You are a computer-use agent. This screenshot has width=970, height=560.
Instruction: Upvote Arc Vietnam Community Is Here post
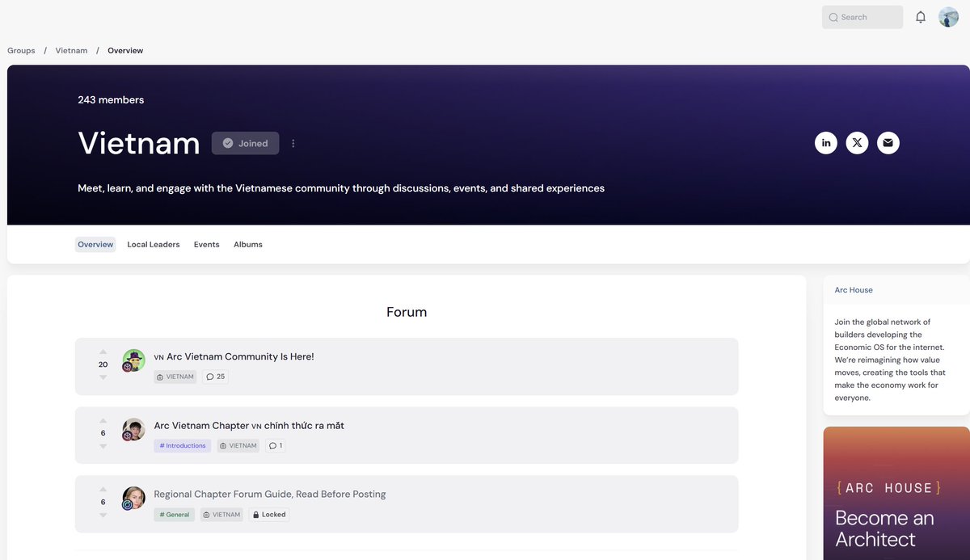(x=103, y=352)
